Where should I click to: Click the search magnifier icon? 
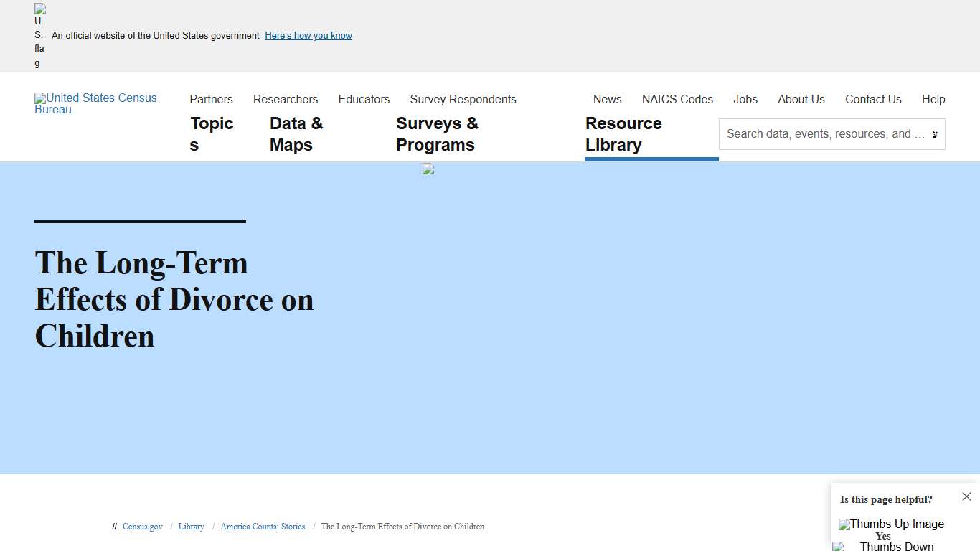pos(934,134)
